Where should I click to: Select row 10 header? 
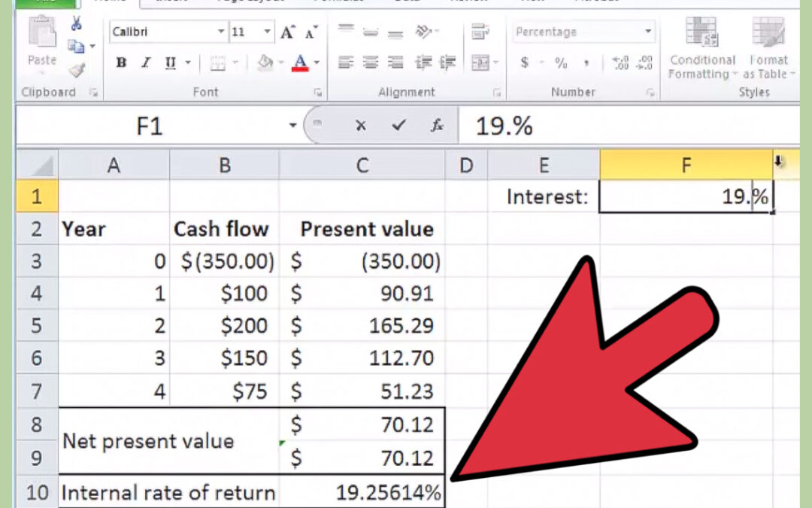(x=38, y=492)
